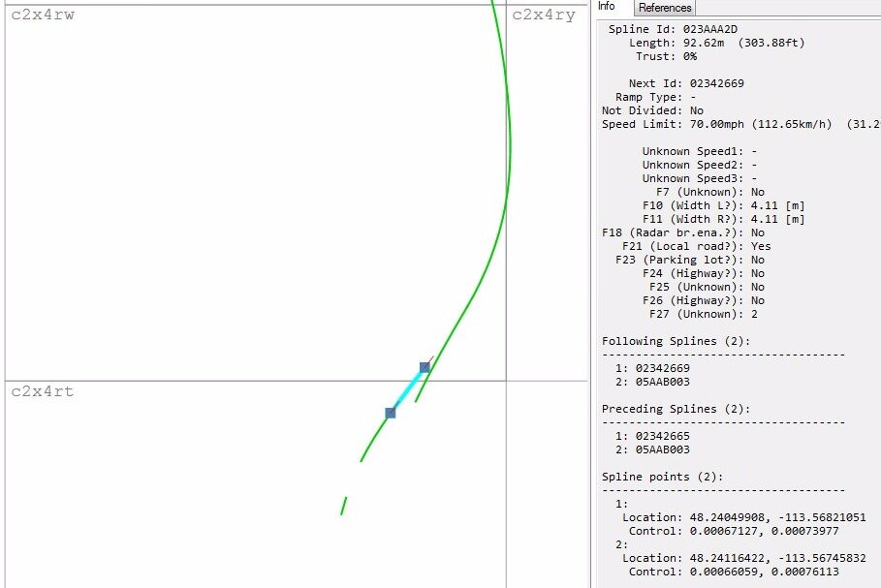This screenshot has height=588, width=881.
Task: Click point 2 Location 48.24116422 line
Action: coord(744,558)
